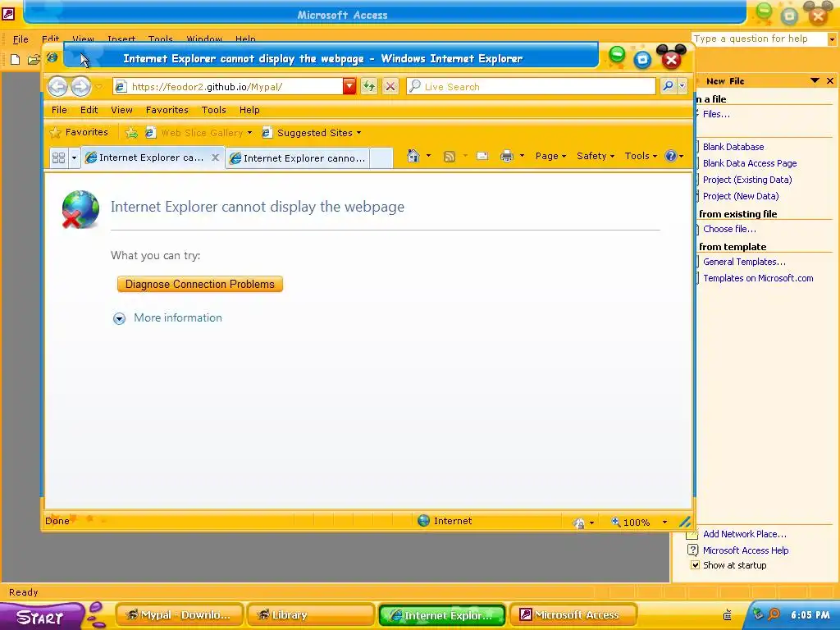Click Templates on Microsoft.com link
Image resolution: width=840 pixels, height=630 pixels.
point(758,278)
